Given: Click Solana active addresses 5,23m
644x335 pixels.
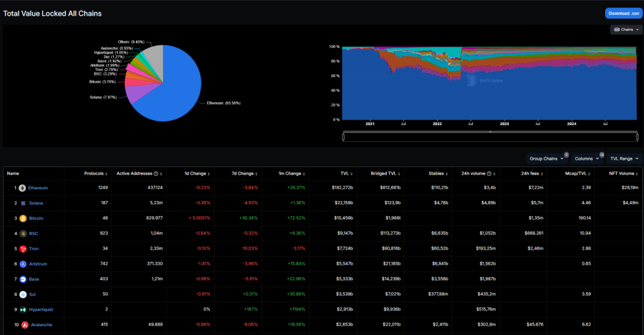Looking at the screenshot, I should click(156, 203).
